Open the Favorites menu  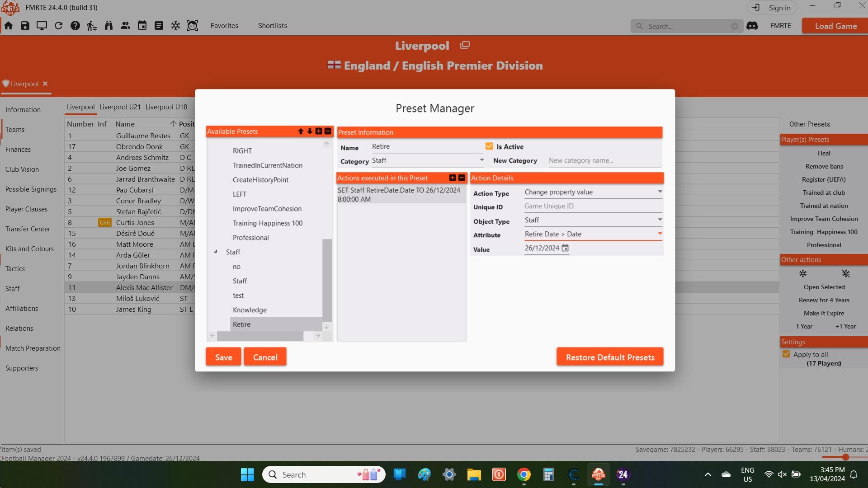pos(224,26)
